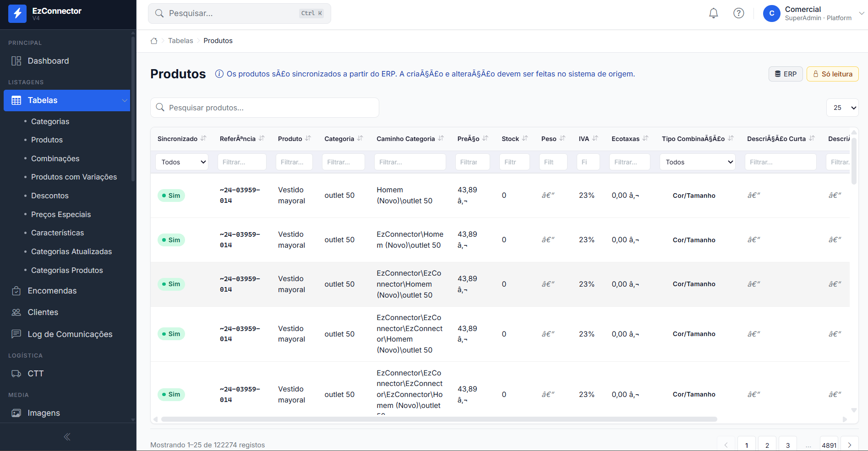Click the table horizontal scrollbar
This screenshot has width=868, height=451.
[x=439, y=419]
